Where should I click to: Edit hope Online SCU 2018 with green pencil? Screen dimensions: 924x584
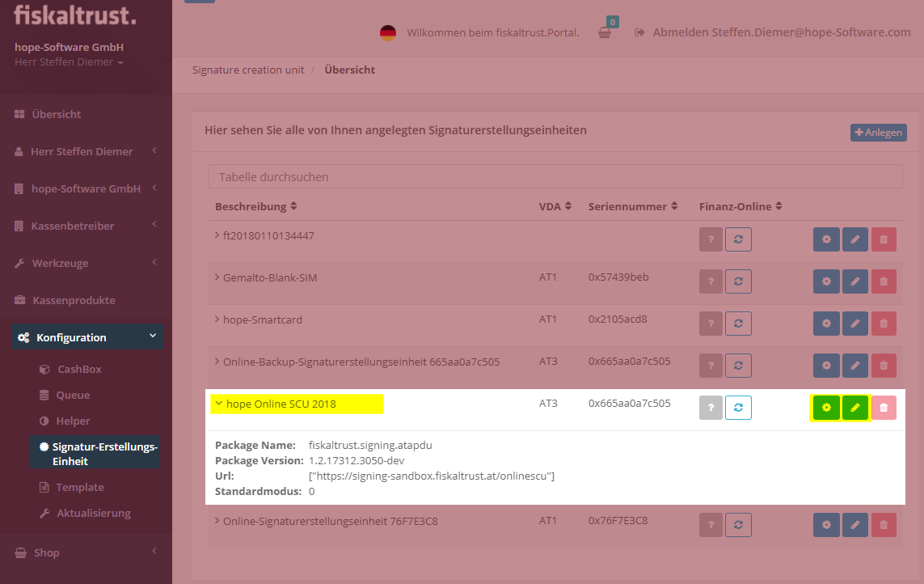(x=855, y=408)
